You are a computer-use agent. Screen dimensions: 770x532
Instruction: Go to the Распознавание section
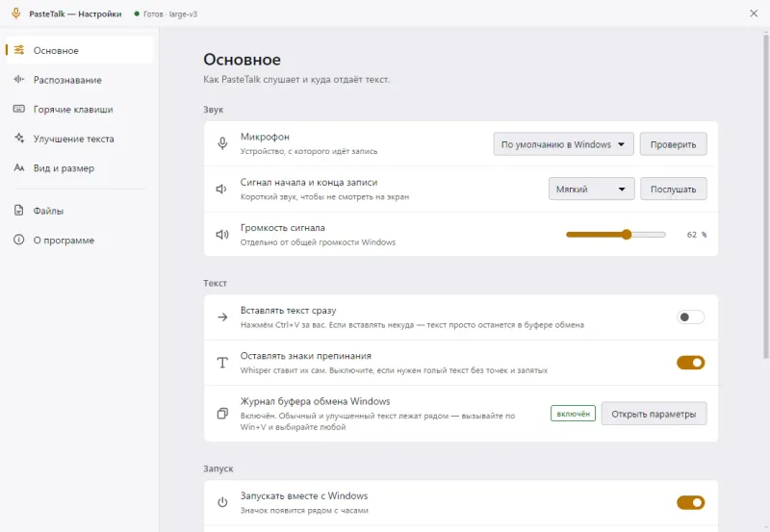click(x=80, y=80)
